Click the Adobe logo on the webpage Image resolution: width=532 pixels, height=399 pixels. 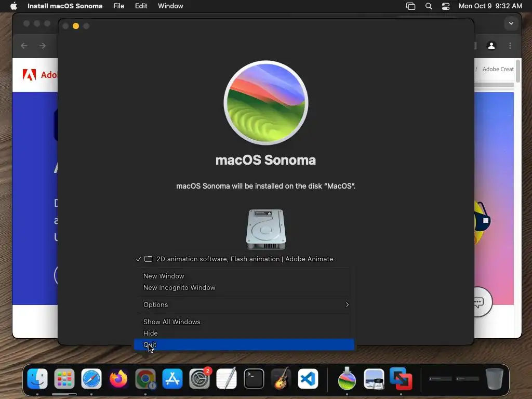coord(29,75)
